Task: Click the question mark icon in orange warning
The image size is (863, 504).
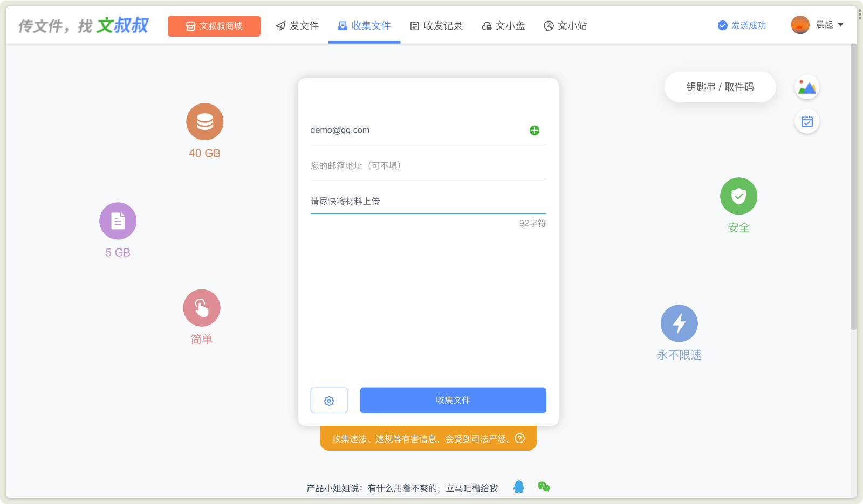Action: click(519, 438)
